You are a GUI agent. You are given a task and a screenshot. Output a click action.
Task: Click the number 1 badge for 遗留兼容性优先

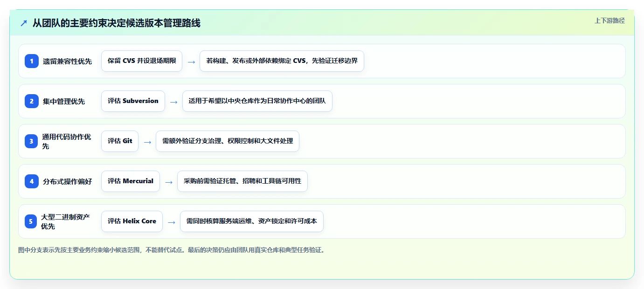(x=32, y=61)
